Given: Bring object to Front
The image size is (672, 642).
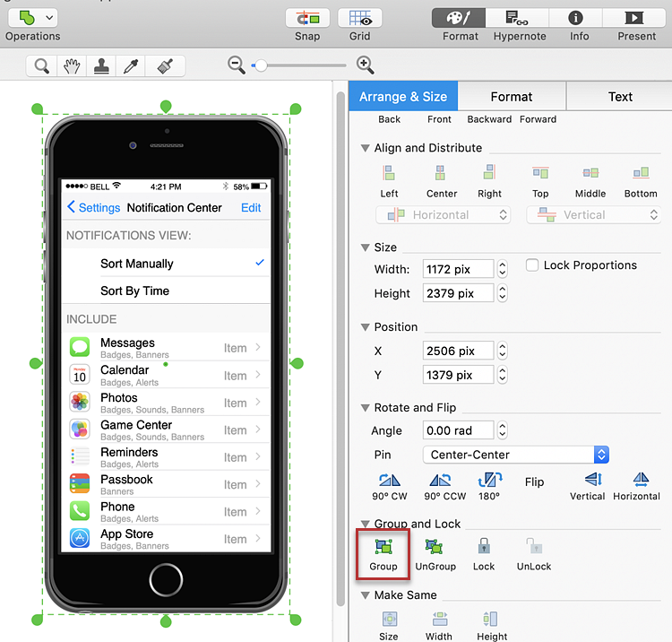Looking at the screenshot, I should click(x=439, y=119).
